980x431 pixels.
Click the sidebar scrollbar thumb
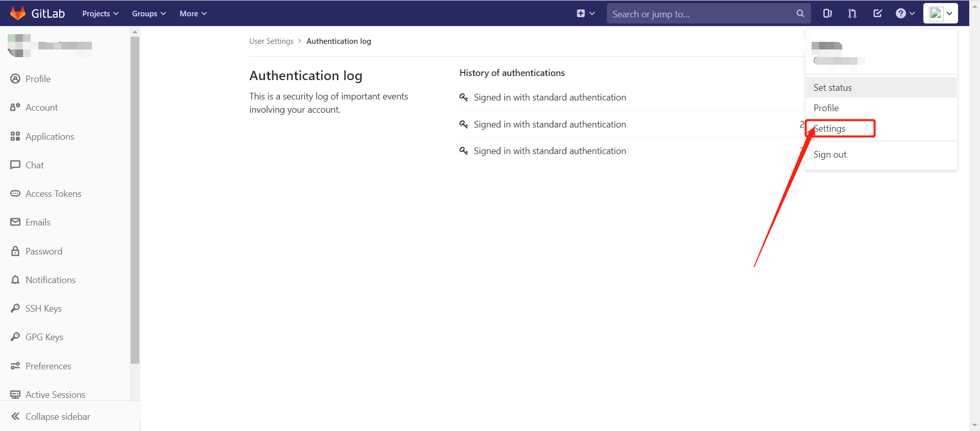click(135, 199)
